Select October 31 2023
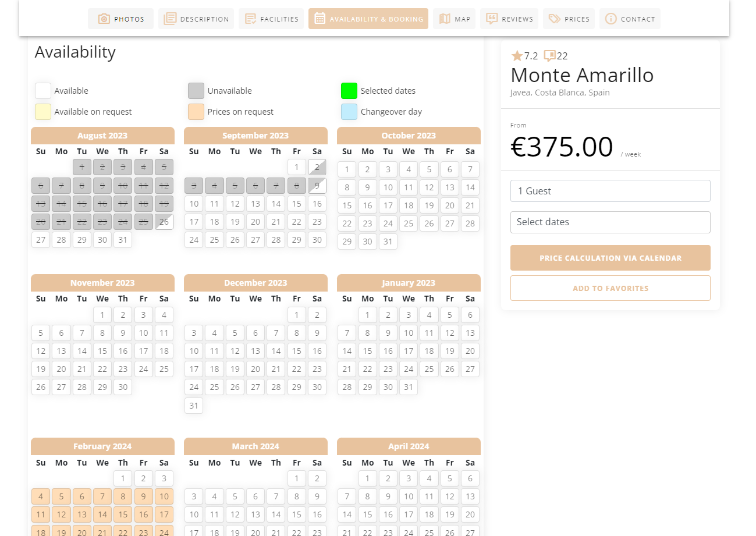The image size is (756, 536). (388, 242)
